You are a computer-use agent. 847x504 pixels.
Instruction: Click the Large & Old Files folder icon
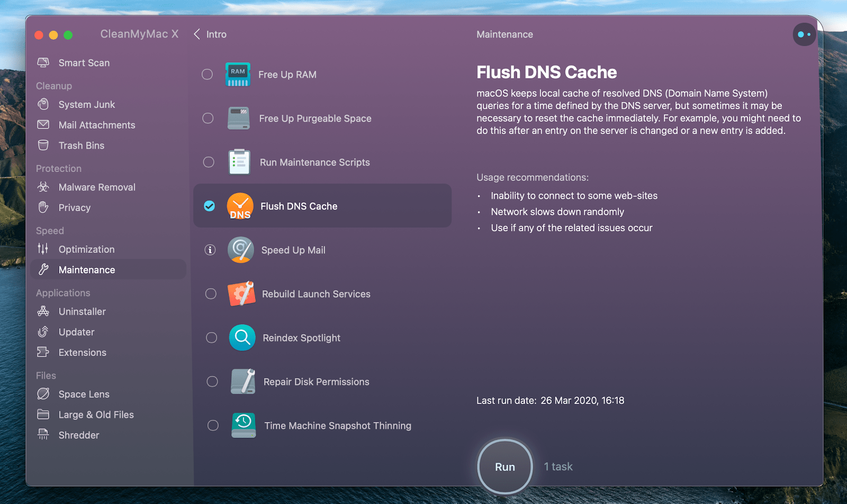43,414
